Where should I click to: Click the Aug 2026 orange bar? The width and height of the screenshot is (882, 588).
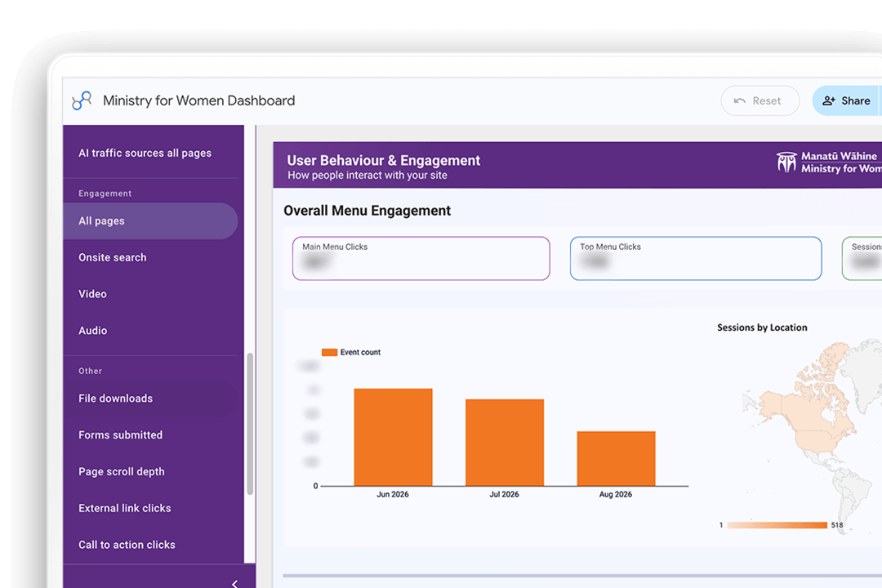pos(616,459)
